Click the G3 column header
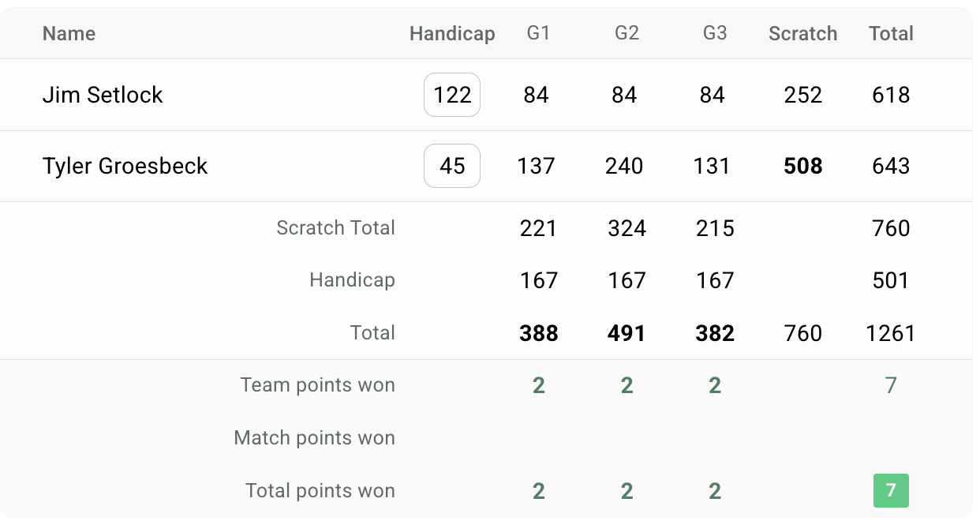Viewport: 980px width, 521px height. click(715, 33)
